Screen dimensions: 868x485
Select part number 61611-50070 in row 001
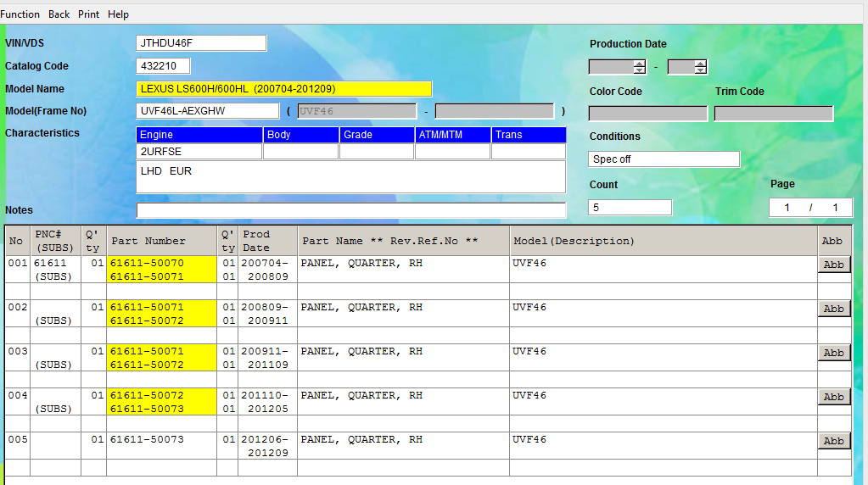point(147,263)
